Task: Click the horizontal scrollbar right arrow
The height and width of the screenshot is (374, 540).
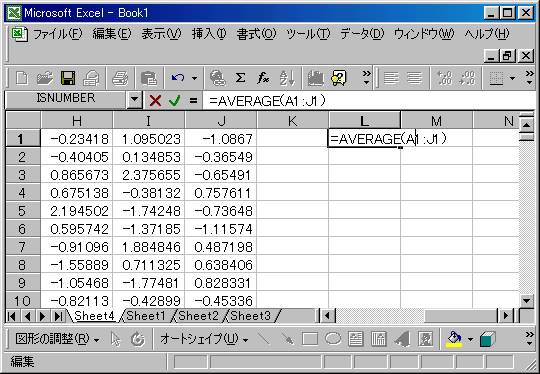Action: pyautogui.click(x=506, y=315)
